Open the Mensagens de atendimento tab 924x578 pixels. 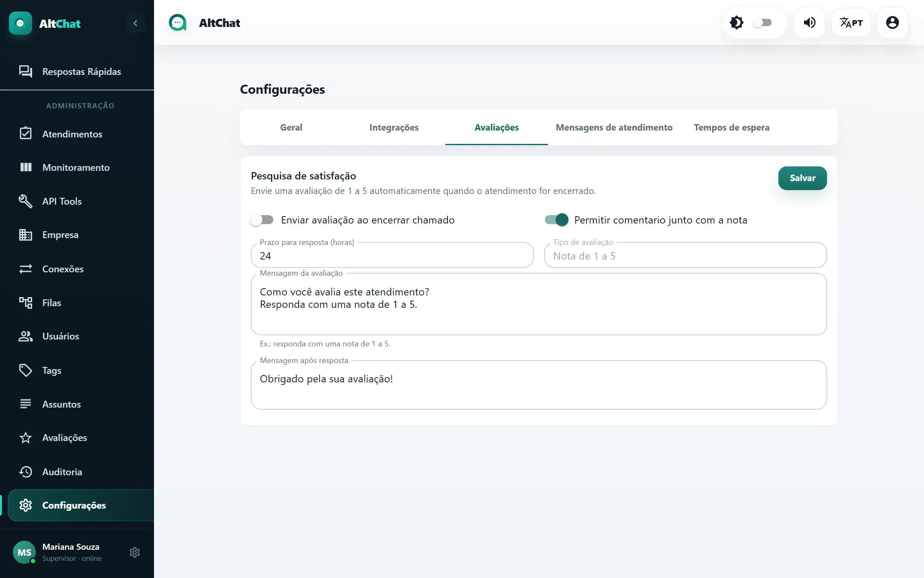(x=614, y=127)
